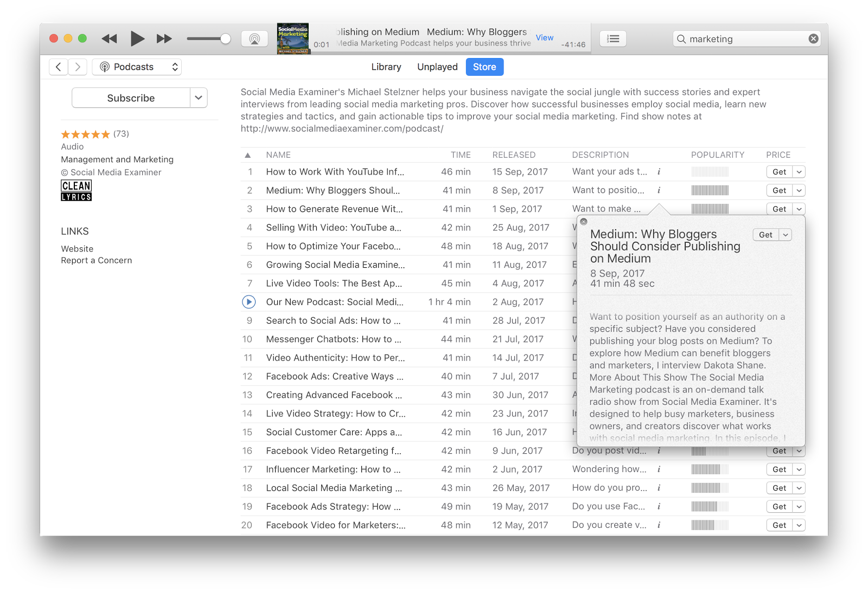868x593 pixels.
Task: Click Get in the episode popover
Action: pos(765,235)
